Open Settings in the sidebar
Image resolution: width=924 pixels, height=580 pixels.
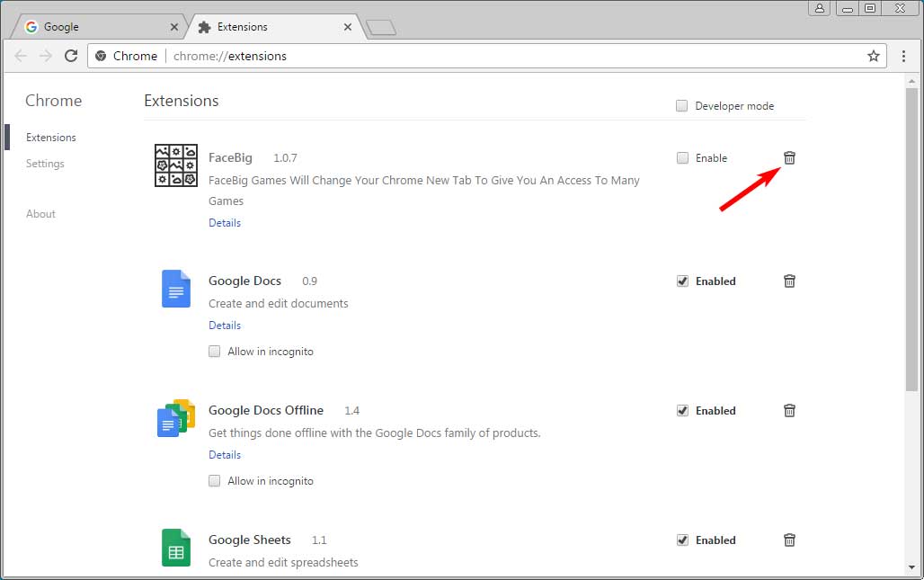[45, 163]
